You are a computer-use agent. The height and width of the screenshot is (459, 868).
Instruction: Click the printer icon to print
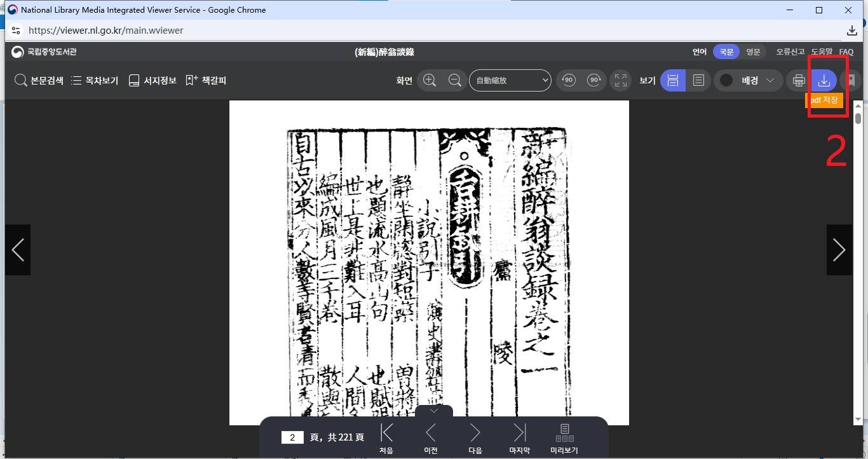click(x=799, y=80)
